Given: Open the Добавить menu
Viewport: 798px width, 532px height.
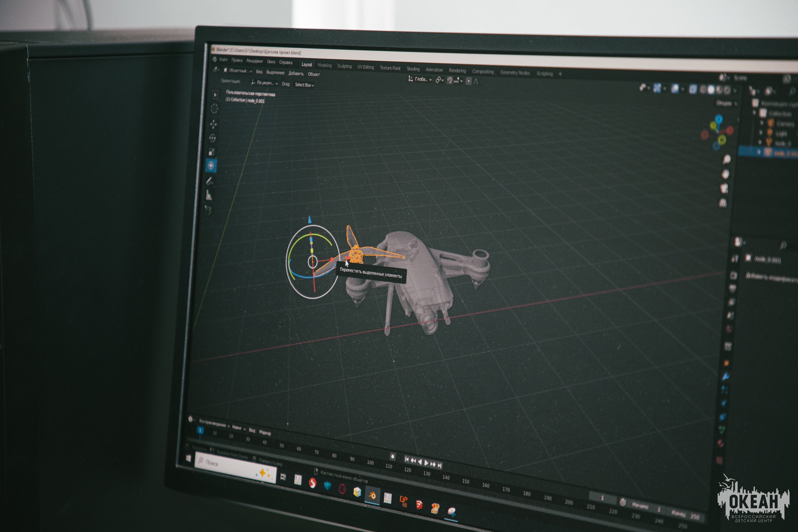Looking at the screenshot, I should point(296,73).
